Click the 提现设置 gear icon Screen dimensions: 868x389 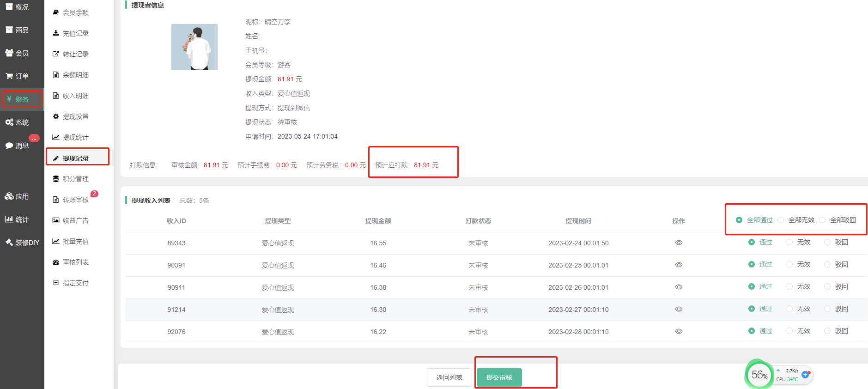(56, 116)
